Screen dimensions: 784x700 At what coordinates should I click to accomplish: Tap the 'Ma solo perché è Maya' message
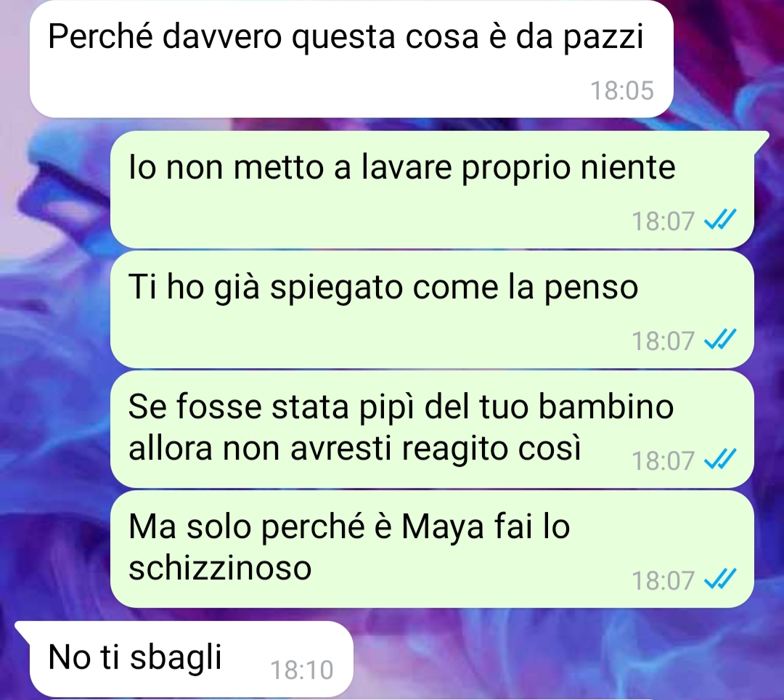[x=432, y=549]
